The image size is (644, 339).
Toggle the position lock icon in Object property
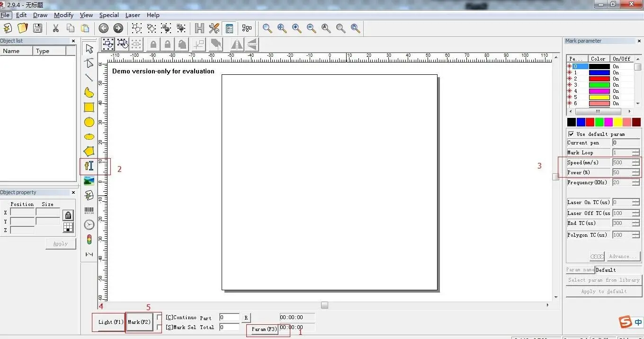[68, 215]
